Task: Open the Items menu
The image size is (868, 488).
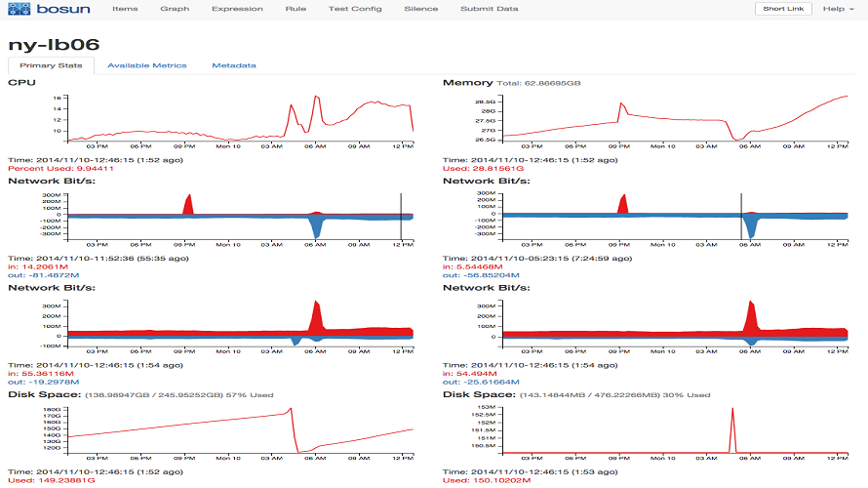Action: tap(125, 9)
